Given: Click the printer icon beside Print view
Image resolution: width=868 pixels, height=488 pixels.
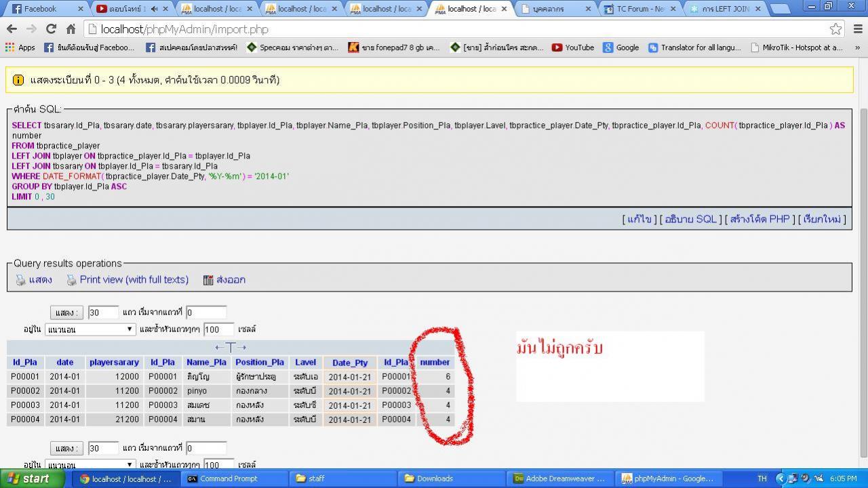Looking at the screenshot, I should point(71,280).
